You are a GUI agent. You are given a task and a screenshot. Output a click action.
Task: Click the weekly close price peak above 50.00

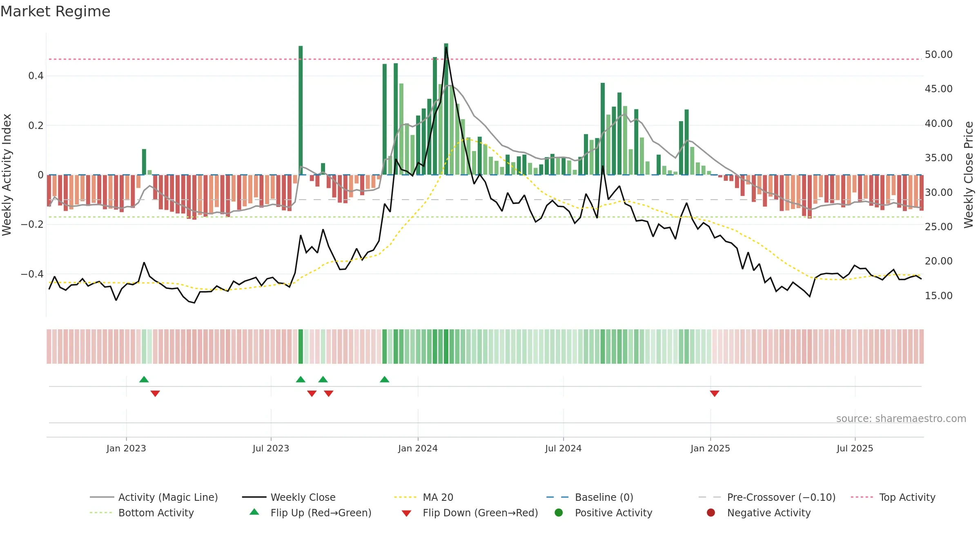pos(446,48)
